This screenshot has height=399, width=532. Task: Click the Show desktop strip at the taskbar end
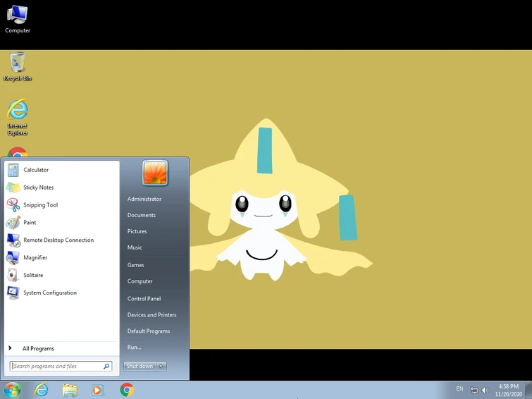[528, 390]
